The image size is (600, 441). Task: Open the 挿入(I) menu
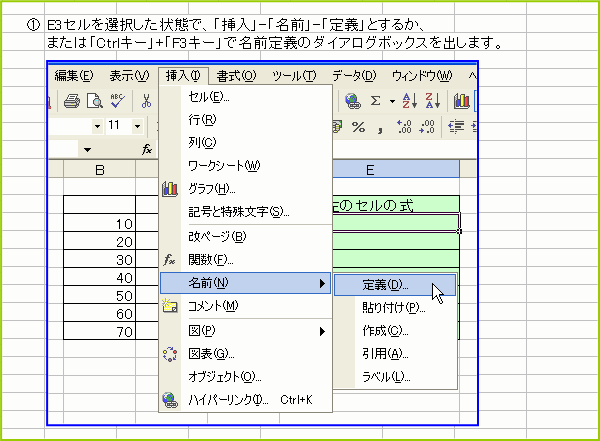point(183,76)
